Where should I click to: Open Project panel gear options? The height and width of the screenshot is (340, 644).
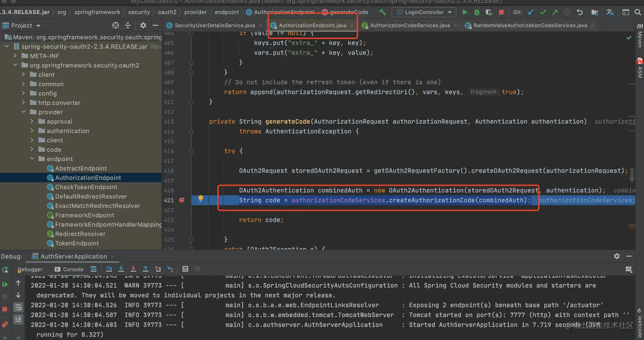[x=143, y=26]
